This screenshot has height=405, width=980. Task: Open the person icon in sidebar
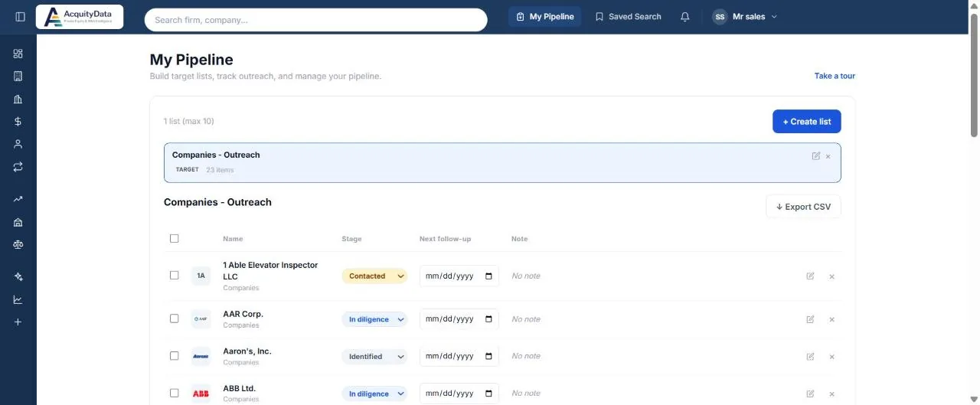(x=18, y=144)
